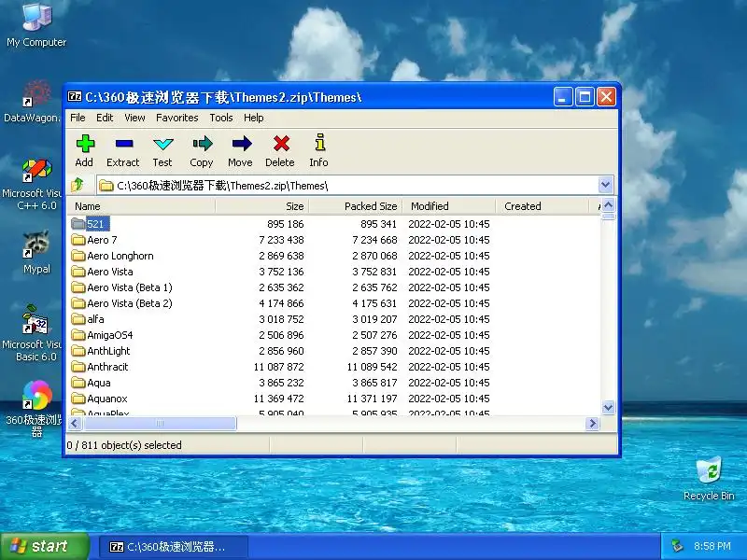
Task: Select the Recycle Bin icon
Action: point(709,479)
